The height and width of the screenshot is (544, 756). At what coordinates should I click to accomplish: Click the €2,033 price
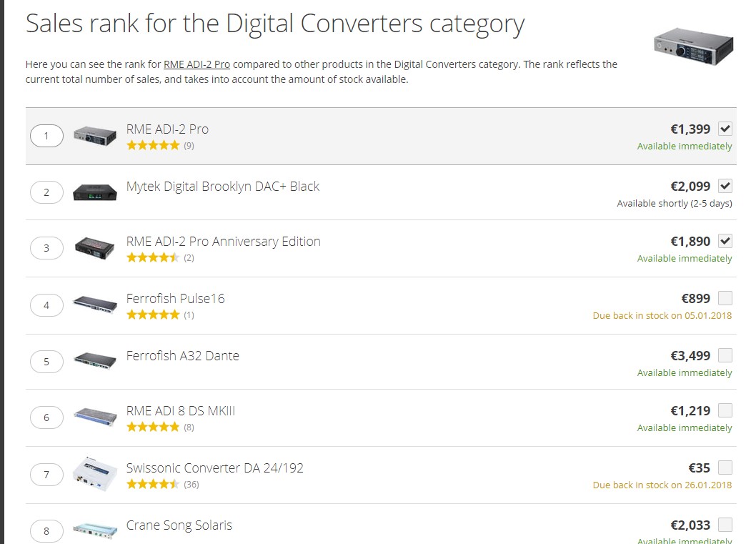(x=690, y=525)
